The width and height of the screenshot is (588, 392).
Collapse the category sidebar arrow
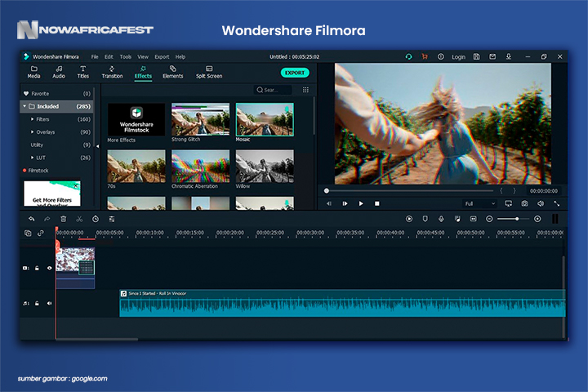tap(97, 146)
